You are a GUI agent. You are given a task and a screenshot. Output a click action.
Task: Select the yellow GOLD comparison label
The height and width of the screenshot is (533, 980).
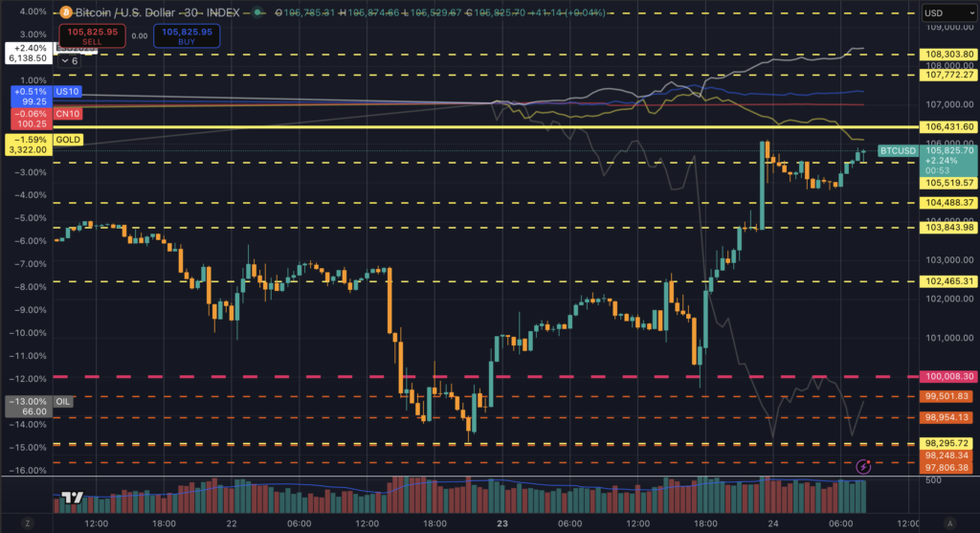(69, 140)
